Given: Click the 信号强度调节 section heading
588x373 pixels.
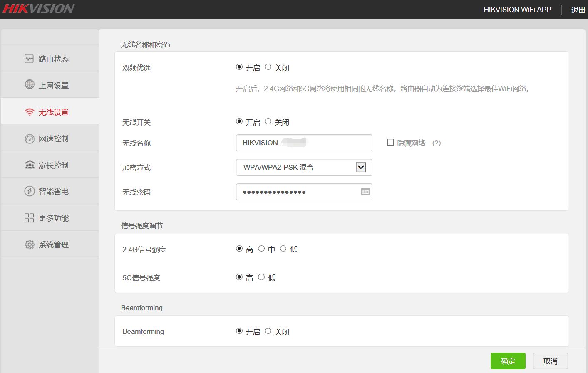Looking at the screenshot, I should (142, 226).
